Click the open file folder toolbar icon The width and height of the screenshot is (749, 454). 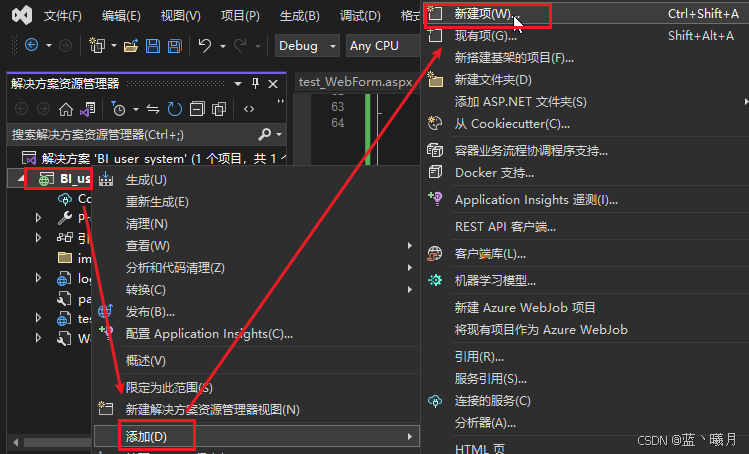[x=130, y=45]
